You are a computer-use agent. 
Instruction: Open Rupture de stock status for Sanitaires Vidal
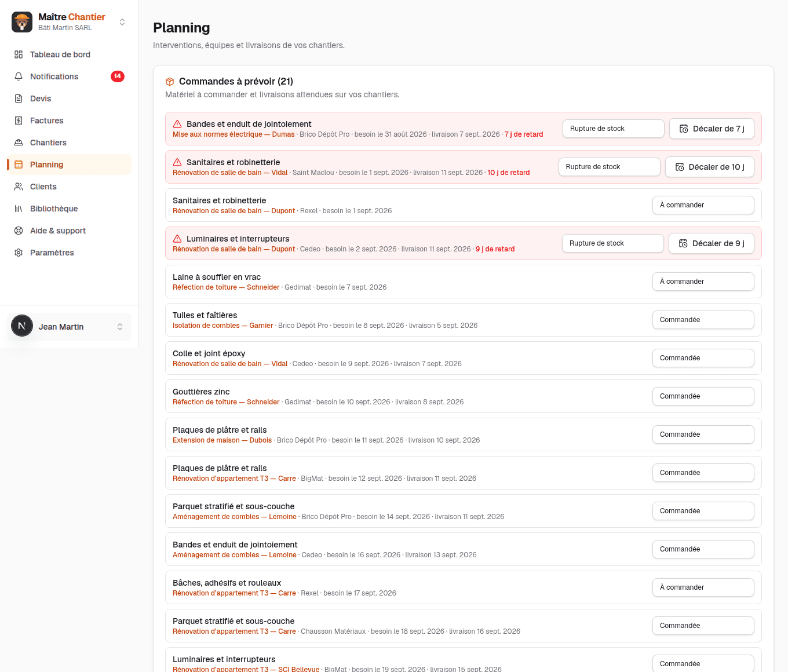[609, 167]
